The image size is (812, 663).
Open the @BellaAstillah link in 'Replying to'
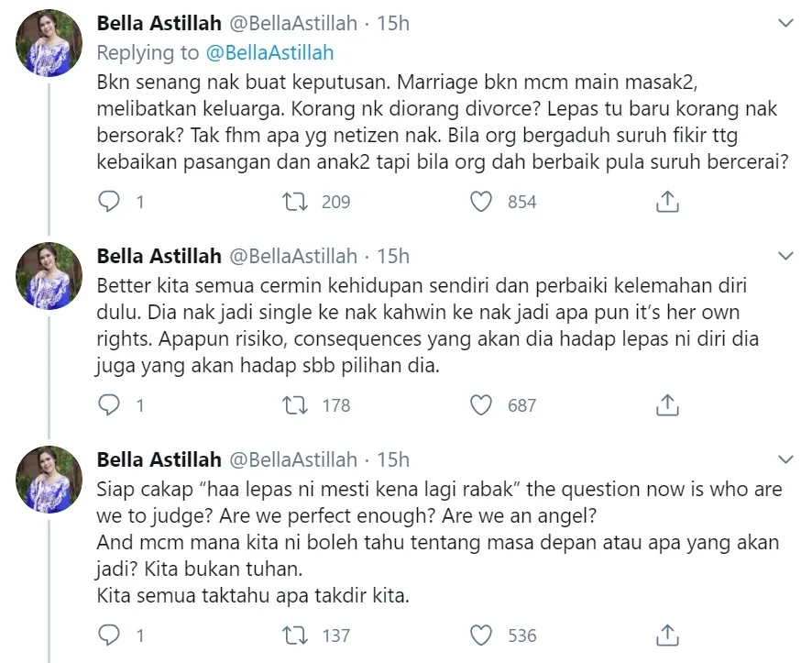pyautogui.click(x=270, y=52)
